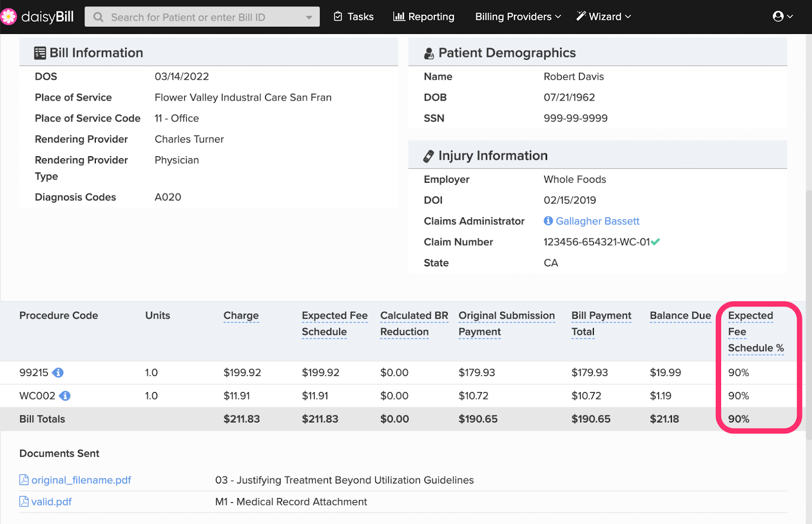Image resolution: width=812 pixels, height=524 pixels.
Task: Click the SSN value 999-99-9999
Action: [x=576, y=118]
